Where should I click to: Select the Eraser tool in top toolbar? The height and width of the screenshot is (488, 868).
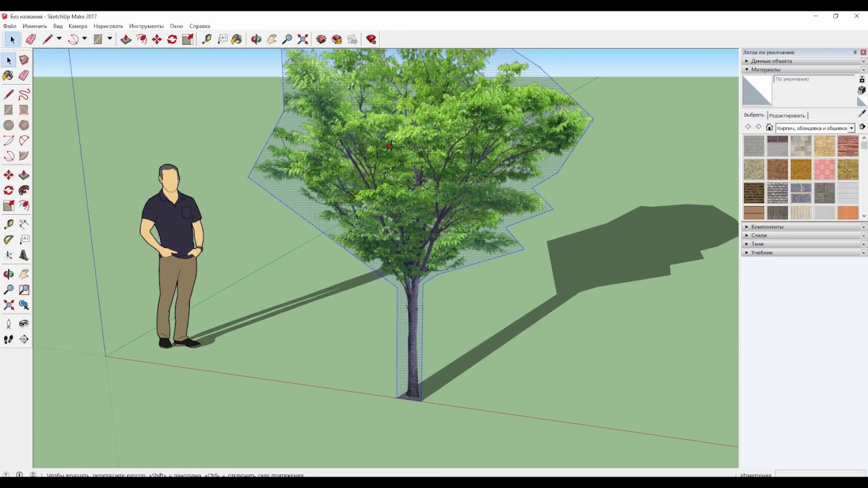(31, 39)
